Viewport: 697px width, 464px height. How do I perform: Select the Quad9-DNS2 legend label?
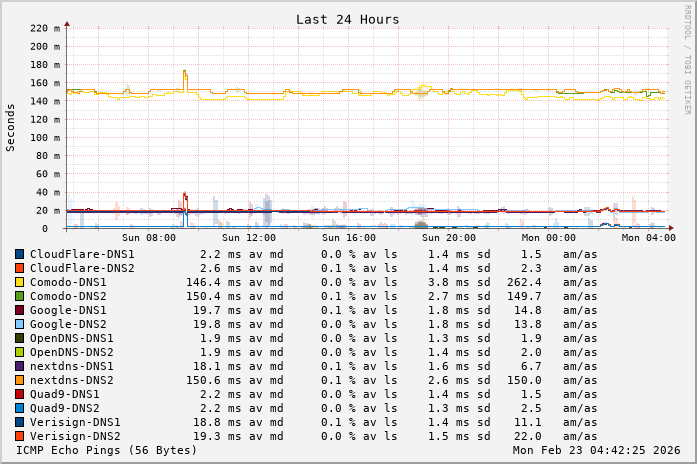point(65,409)
